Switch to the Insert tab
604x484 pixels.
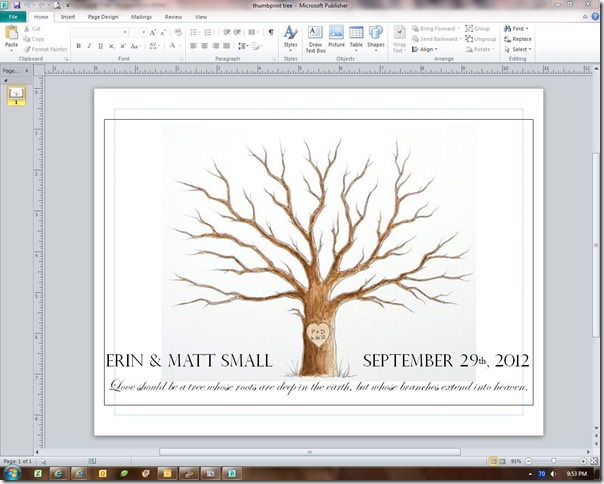pos(68,17)
